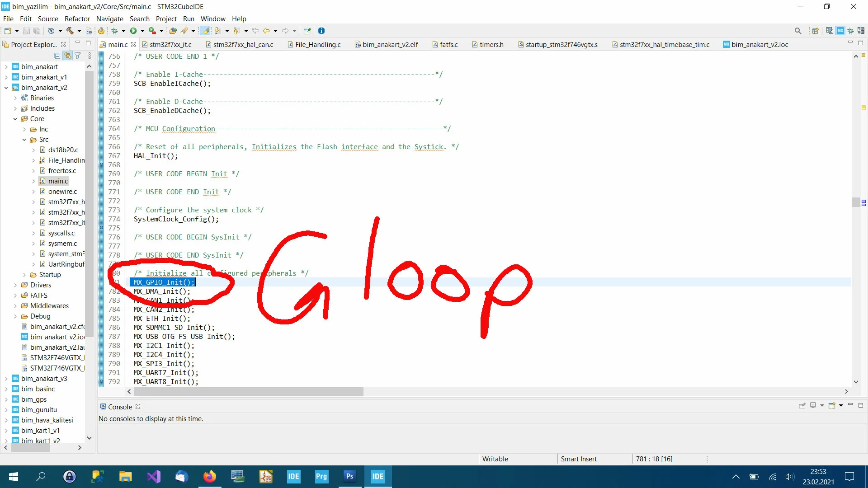The width and height of the screenshot is (868, 488).
Task: Click the blue information icon in toolbar
Action: pyautogui.click(x=321, y=31)
